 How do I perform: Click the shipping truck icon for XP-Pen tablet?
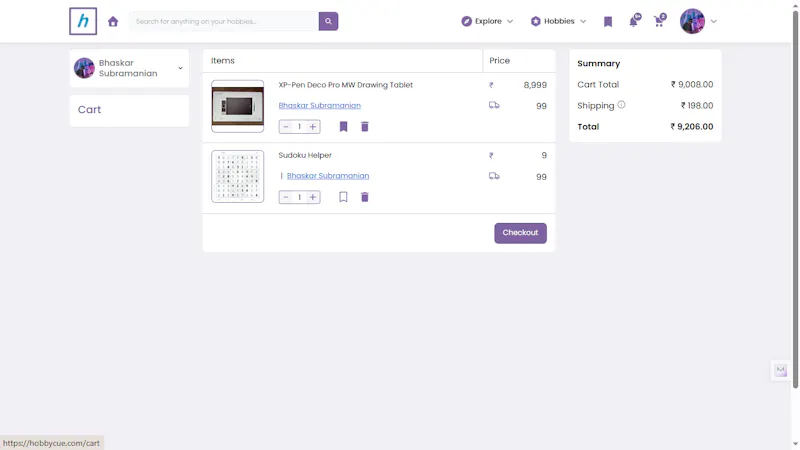point(494,105)
